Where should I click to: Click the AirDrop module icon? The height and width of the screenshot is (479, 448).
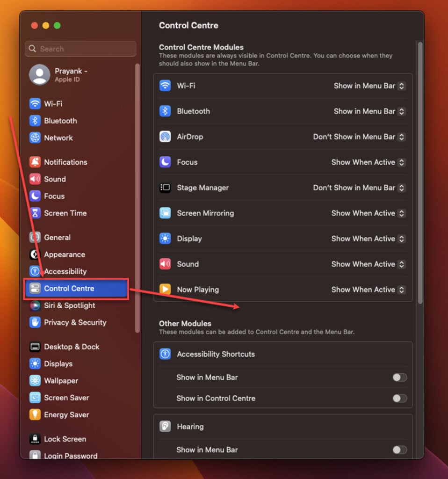point(165,137)
